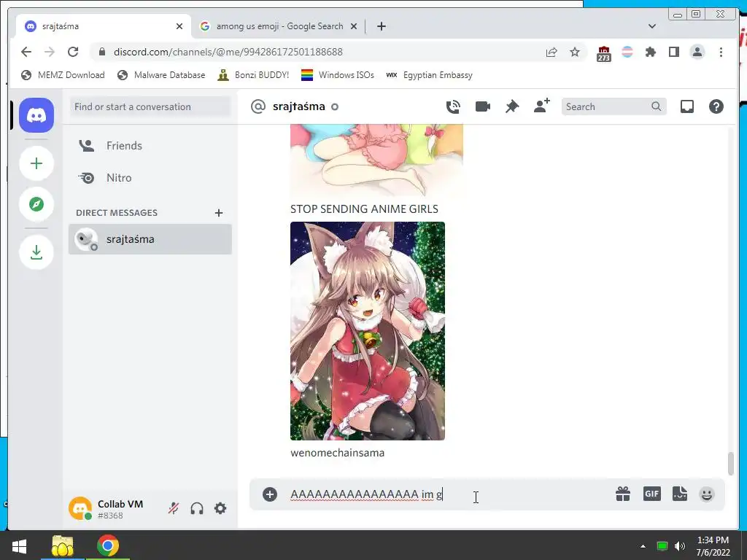Open Windows ISOs bookmark
747x560 pixels.
pyautogui.click(x=338, y=75)
